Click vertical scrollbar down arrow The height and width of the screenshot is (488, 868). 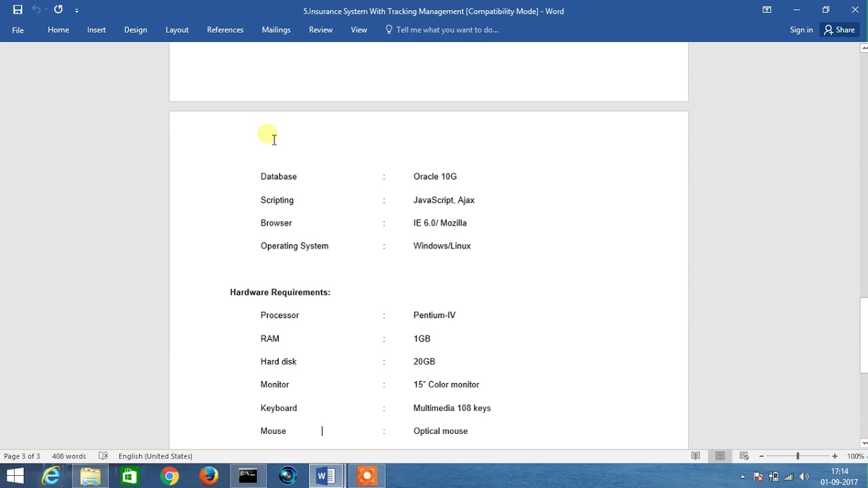coord(864,443)
